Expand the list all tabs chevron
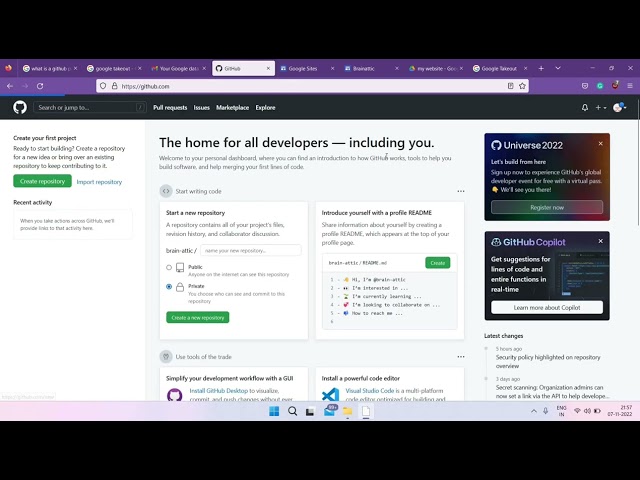The image size is (640, 480). point(558,68)
